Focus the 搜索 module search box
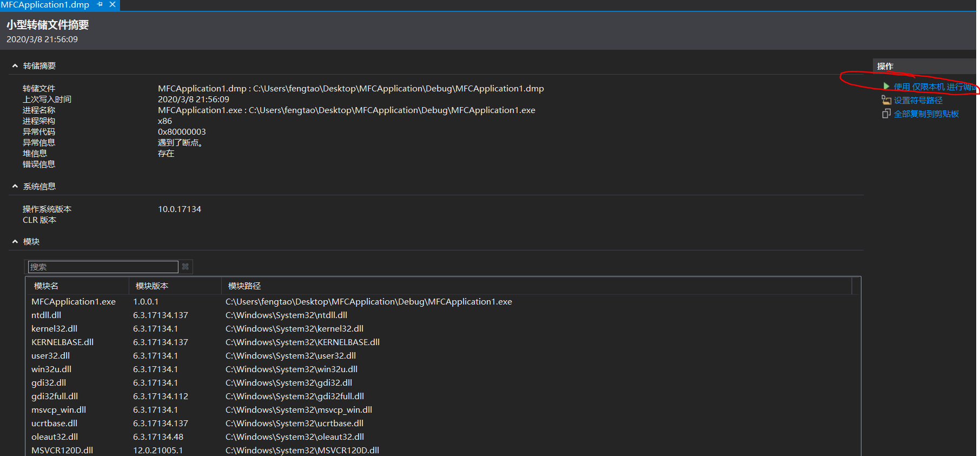980x456 pixels. tap(103, 267)
